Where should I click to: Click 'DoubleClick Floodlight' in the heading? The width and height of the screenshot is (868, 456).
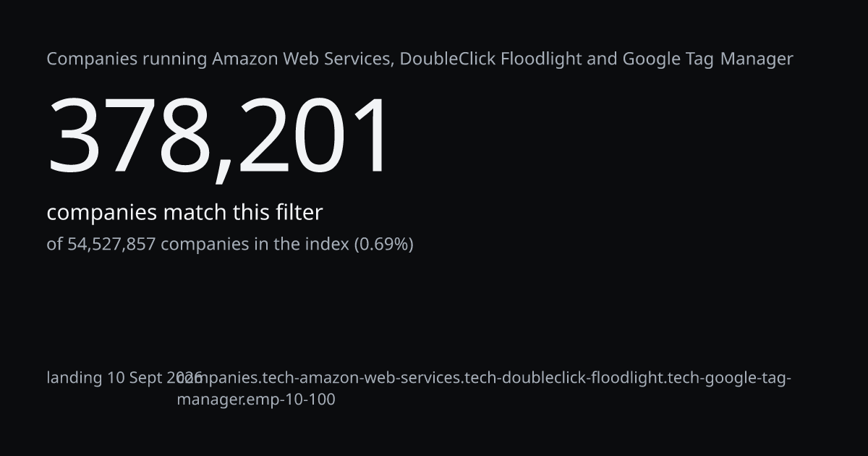[490, 59]
